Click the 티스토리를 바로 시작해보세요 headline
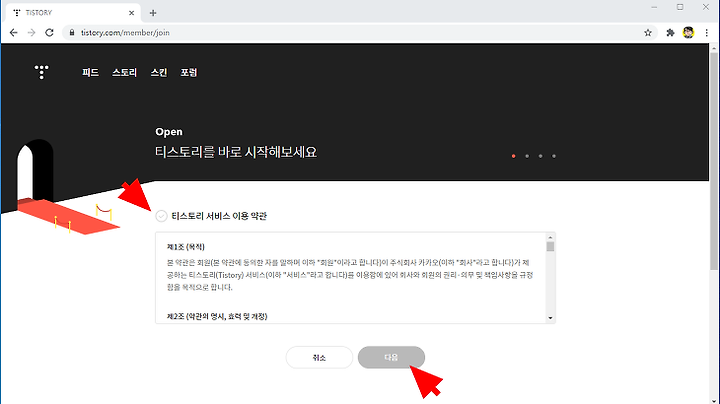The width and height of the screenshot is (720, 404). point(236,152)
